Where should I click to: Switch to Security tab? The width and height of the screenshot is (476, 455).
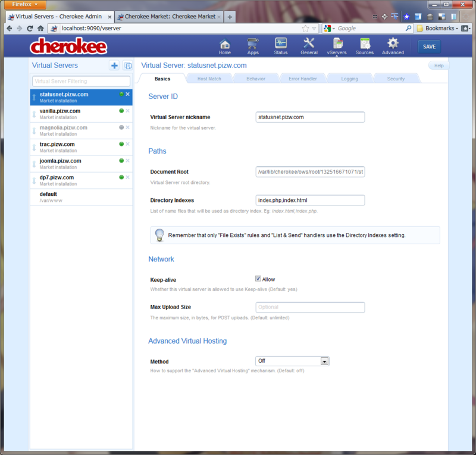396,79
